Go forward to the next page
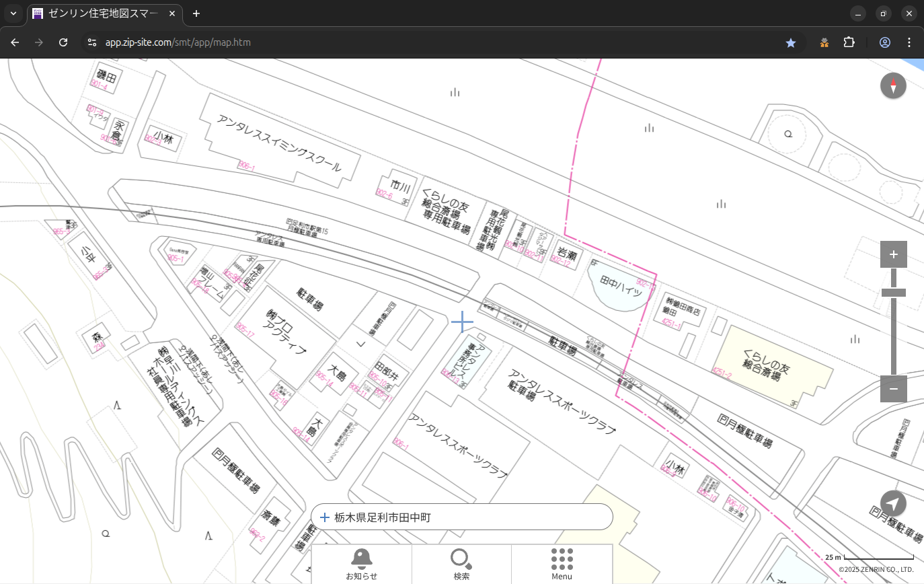This screenshot has height=584, width=924. tap(39, 42)
